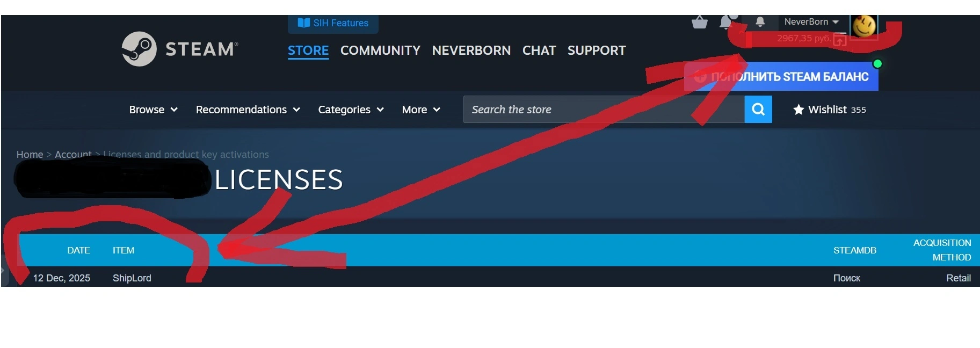
Task: Open the NeverBorn avatar profile picture
Action: [864, 26]
